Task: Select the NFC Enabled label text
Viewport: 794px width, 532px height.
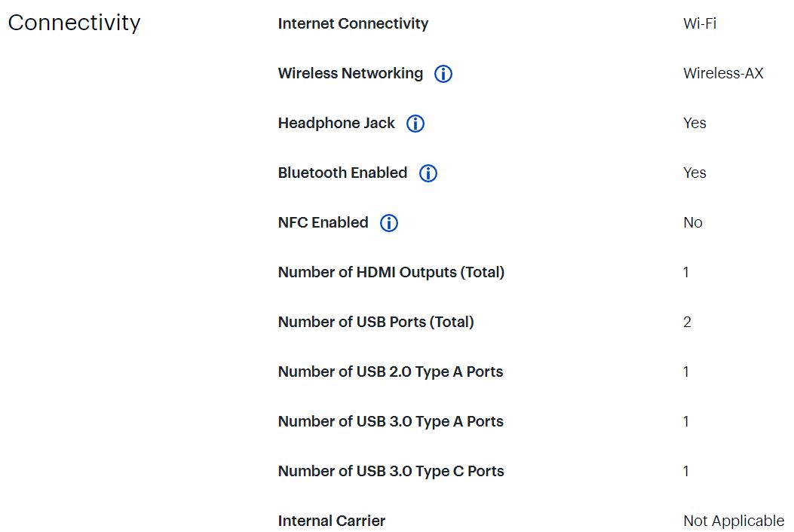Action: (x=323, y=222)
